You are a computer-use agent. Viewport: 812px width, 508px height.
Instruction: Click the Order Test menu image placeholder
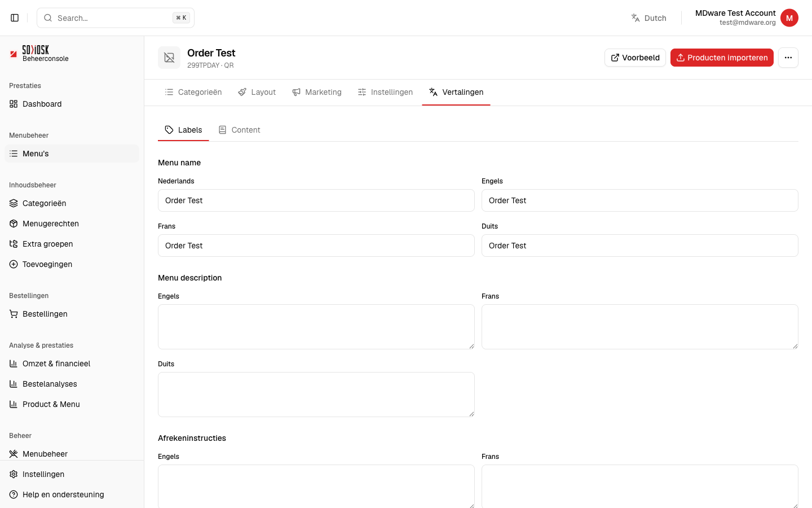[169, 58]
